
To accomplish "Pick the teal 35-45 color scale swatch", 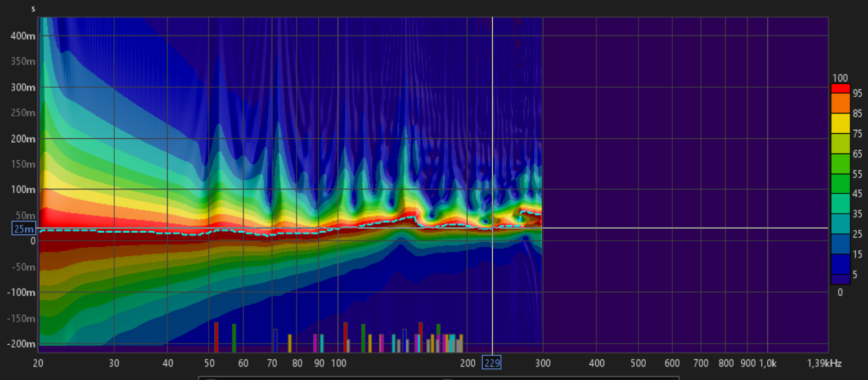I will click(840, 203).
